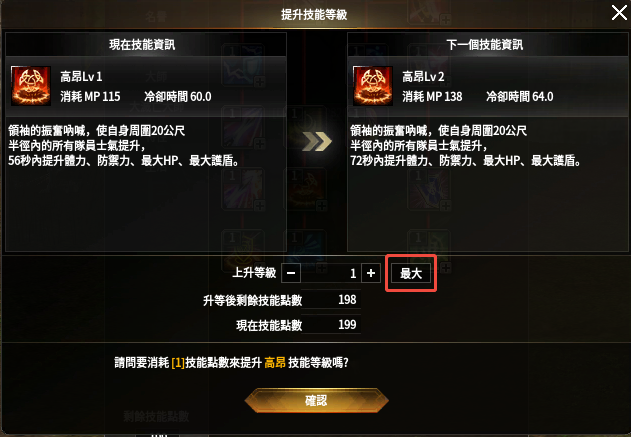The height and width of the screenshot is (437, 631).
Task: Close the 提升技能等級 dialog
Action: 619,12
